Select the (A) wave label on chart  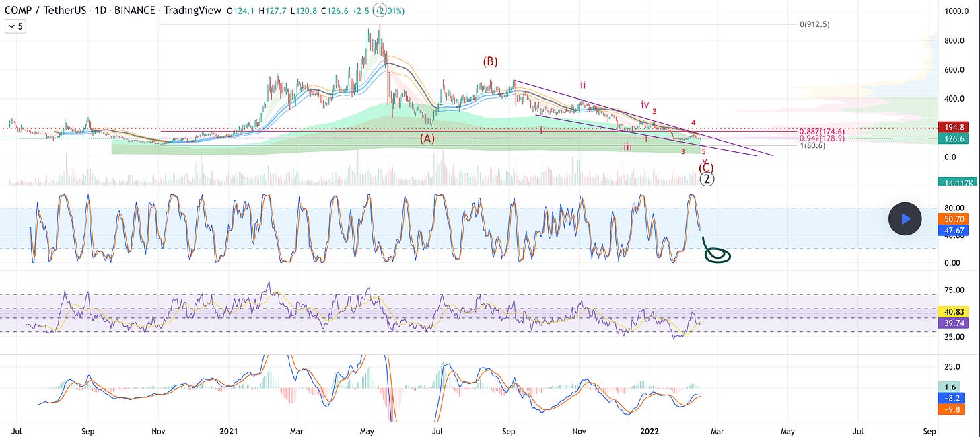point(427,138)
